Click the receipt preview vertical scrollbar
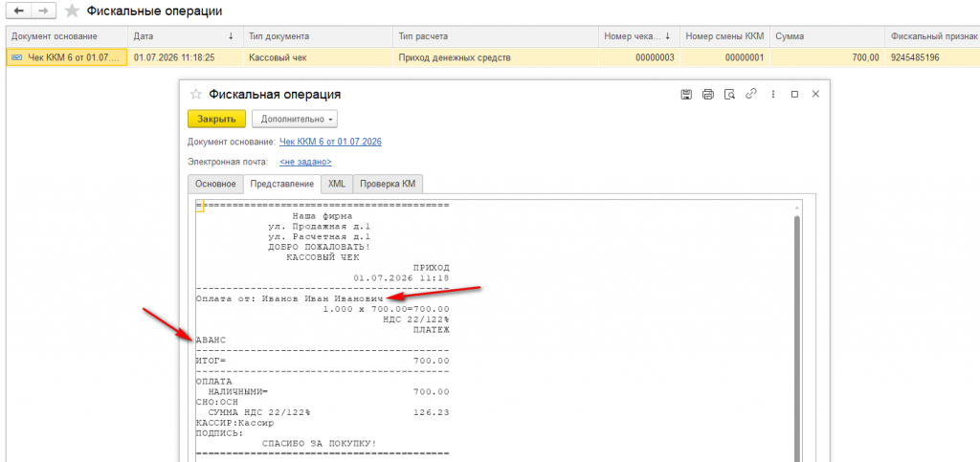 796,337
